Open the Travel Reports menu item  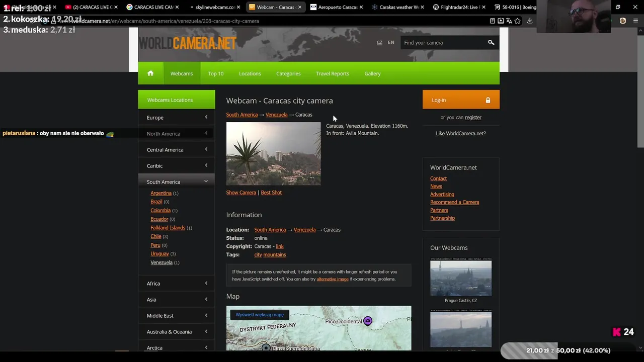(x=333, y=73)
